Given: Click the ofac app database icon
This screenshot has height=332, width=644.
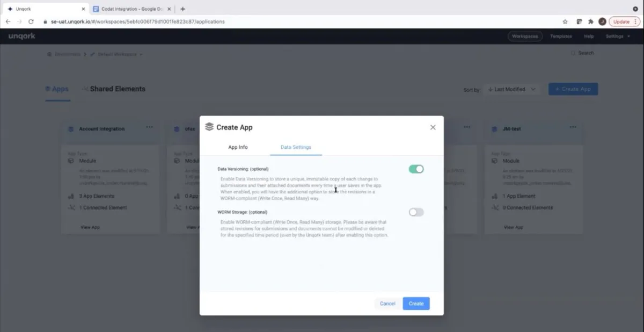Looking at the screenshot, I should pyautogui.click(x=177, y=129).
